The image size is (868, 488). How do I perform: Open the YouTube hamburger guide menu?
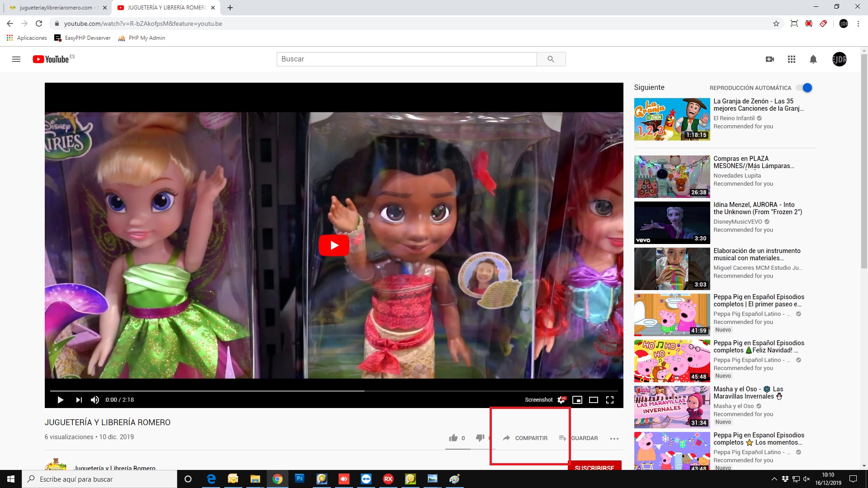16,59
